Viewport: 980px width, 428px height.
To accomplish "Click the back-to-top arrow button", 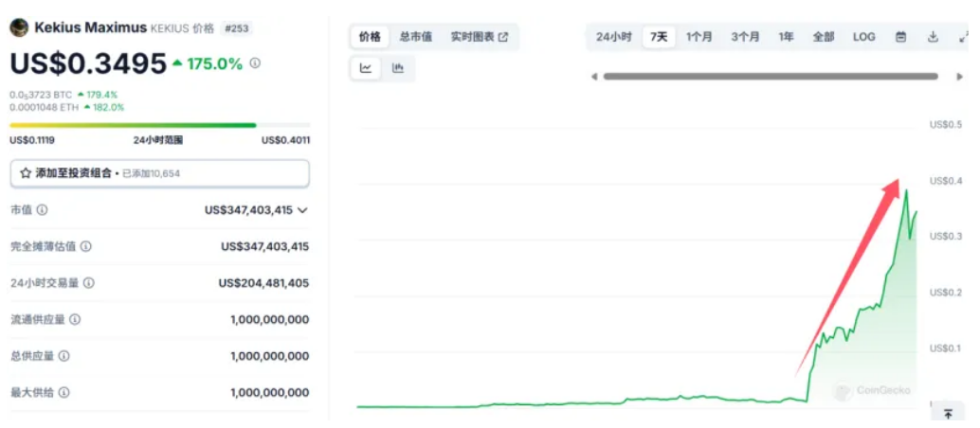I will 948,413.
